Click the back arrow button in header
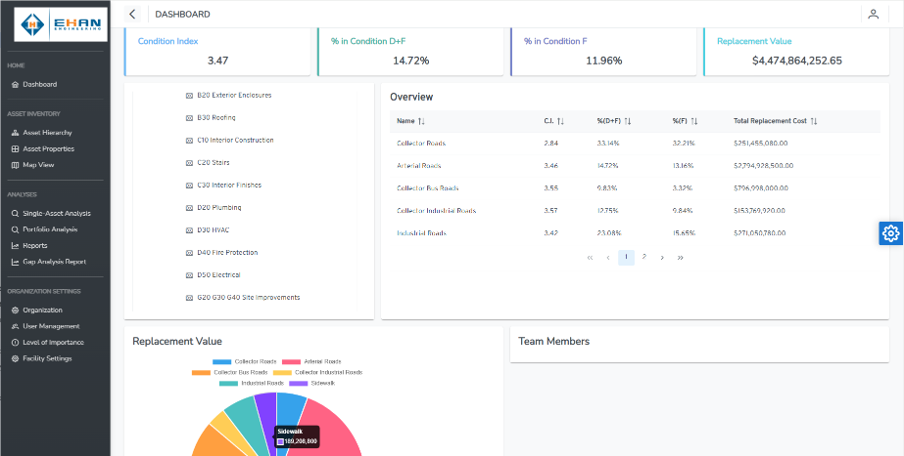The width and height of the screenshot is (904, 456). 133,14
